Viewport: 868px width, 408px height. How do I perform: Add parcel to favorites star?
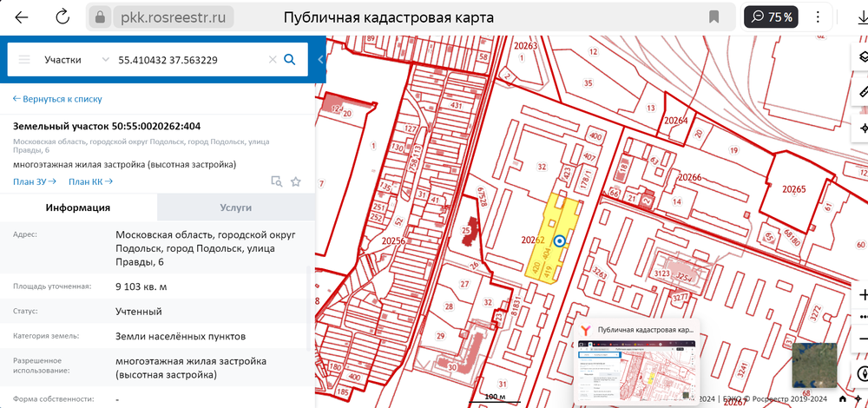(x=296, y=181)
